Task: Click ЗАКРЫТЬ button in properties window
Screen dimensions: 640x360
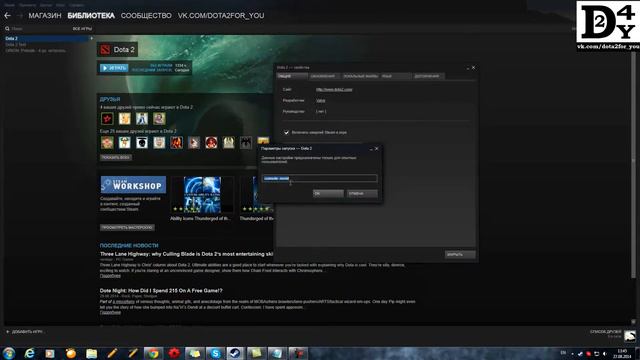Action: point(460,255)
